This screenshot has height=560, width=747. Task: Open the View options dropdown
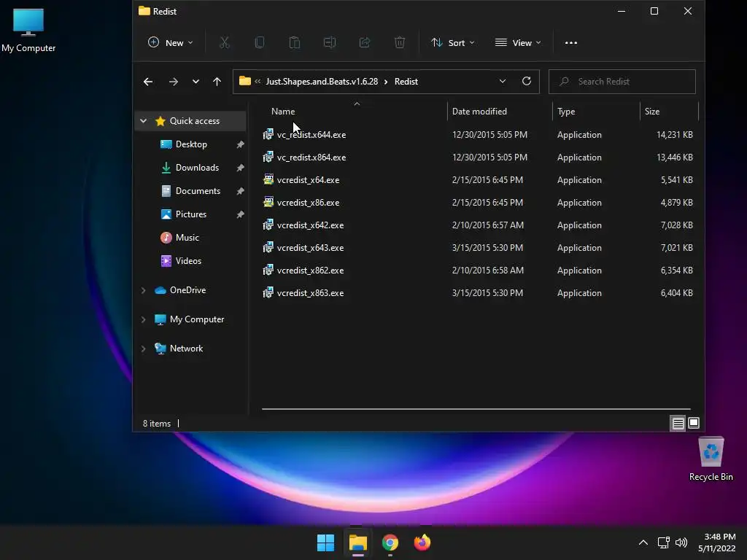519,43
